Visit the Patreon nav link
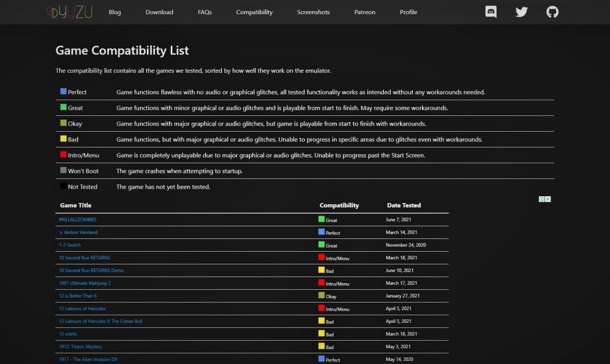This screenshot has width=610, height=364. [x=365, y=12]
